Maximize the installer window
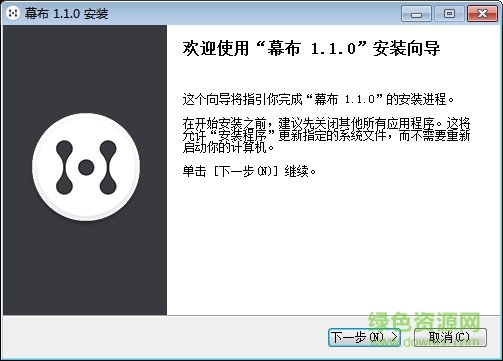Image resolution: width=503 pixels, height=361 pixels. tap(449, 14)
